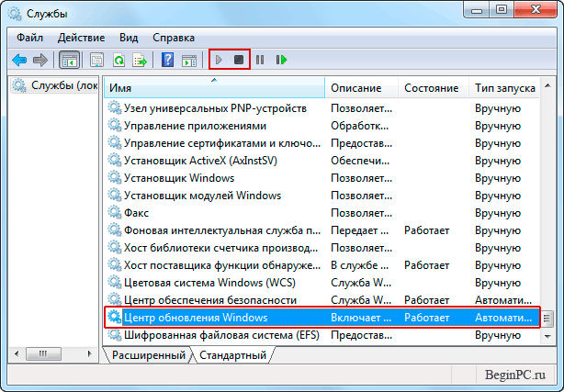Click gear icon of Центр обновления Windows

[115, 317]
